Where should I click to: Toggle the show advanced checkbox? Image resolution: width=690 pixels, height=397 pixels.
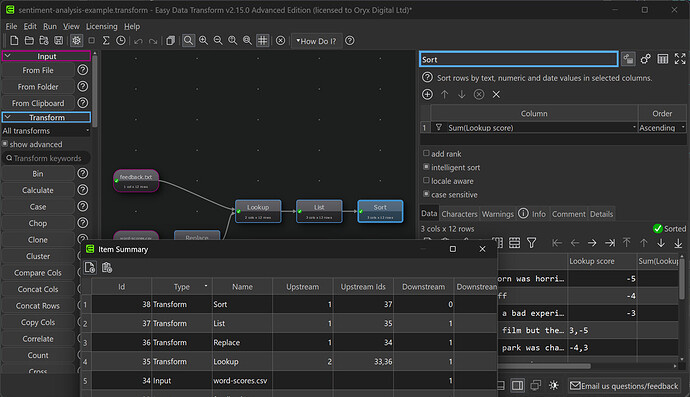[5, 144]
